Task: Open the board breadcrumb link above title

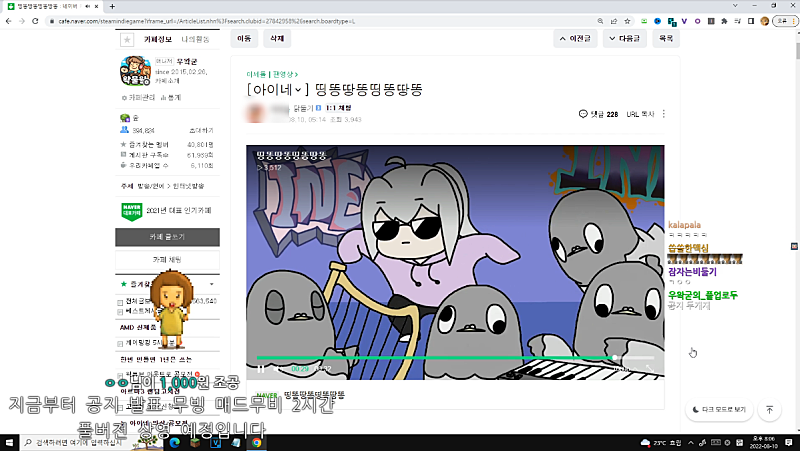Action: click(x=272, y=74)
